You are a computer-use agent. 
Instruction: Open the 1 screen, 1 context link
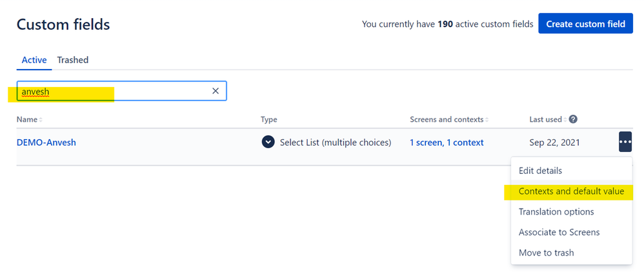(x=447, y=142)
